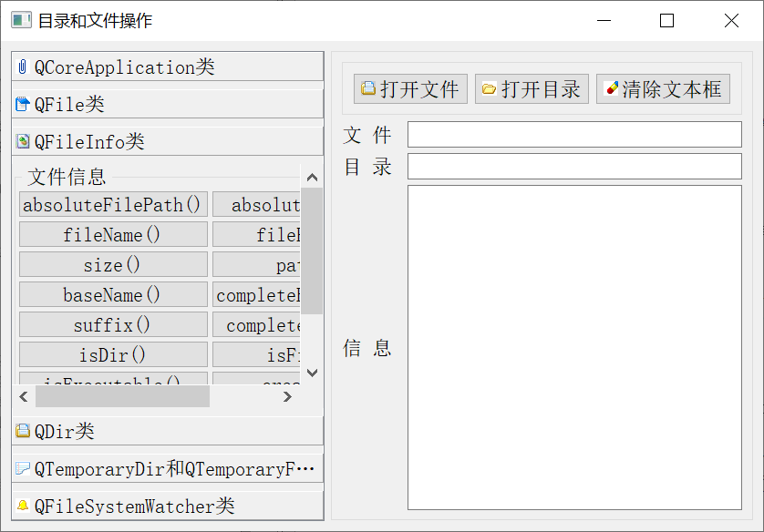Click the QFileSystemWatcher类 bell icon
Viewport: 764px width, 532px height.
pos(23,506)
